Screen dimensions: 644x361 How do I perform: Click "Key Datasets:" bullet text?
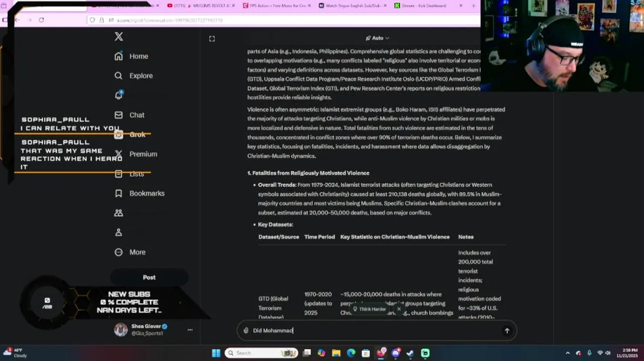(x=275, y=225)
